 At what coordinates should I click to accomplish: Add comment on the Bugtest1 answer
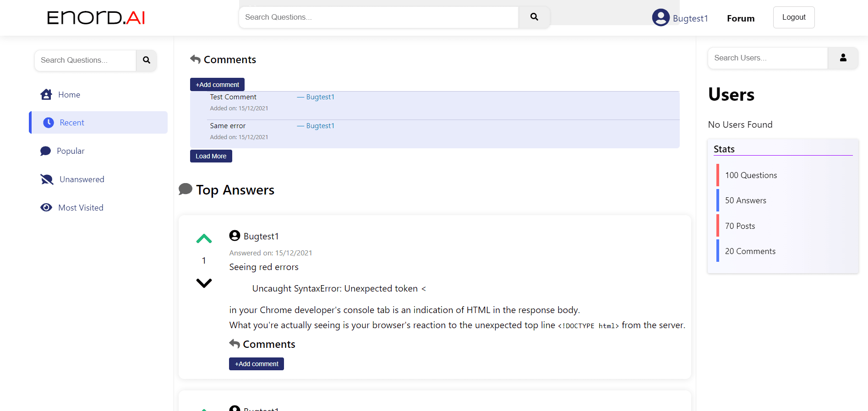pyautogui.click(x=257, y=364)
